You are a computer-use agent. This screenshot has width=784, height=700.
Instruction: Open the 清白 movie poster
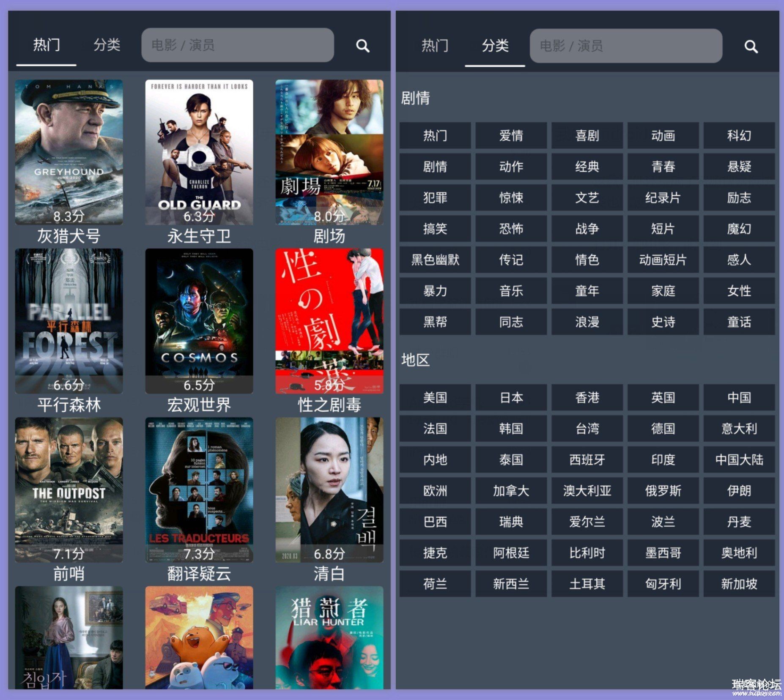click(329, 490)
